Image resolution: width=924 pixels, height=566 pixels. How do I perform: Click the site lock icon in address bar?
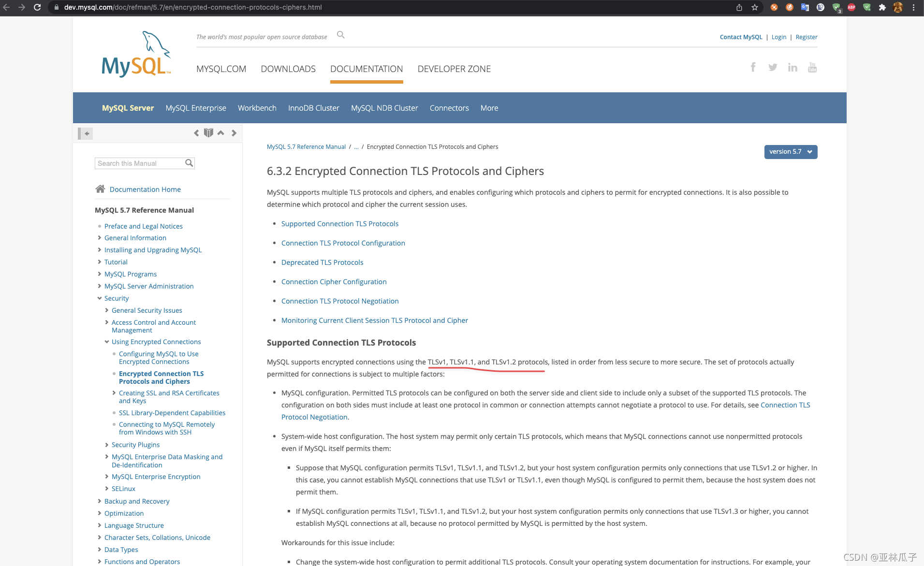coord(57,7)
